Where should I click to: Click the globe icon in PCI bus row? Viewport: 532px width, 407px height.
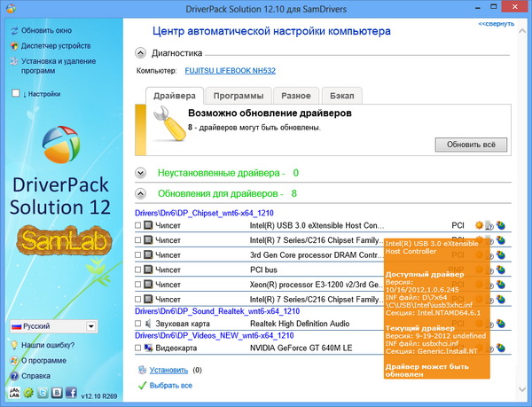[500, 270]
